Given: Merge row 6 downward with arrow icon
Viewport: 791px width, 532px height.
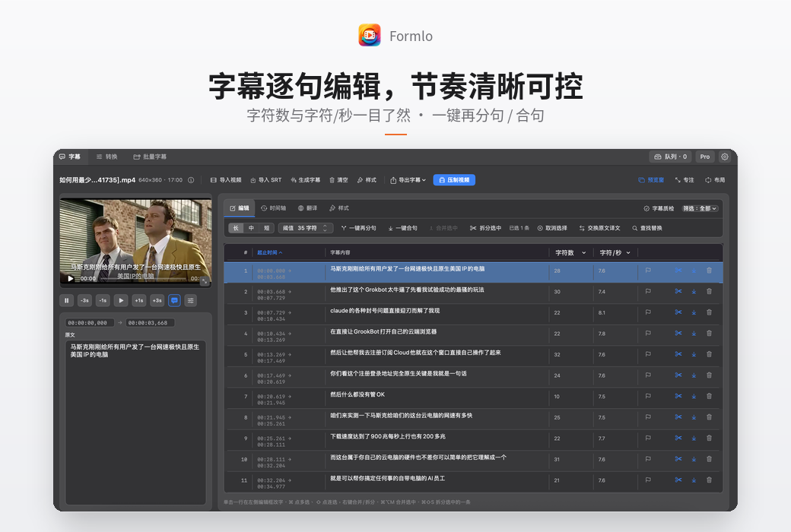Looking at the screenshot, I should (694, 375).
